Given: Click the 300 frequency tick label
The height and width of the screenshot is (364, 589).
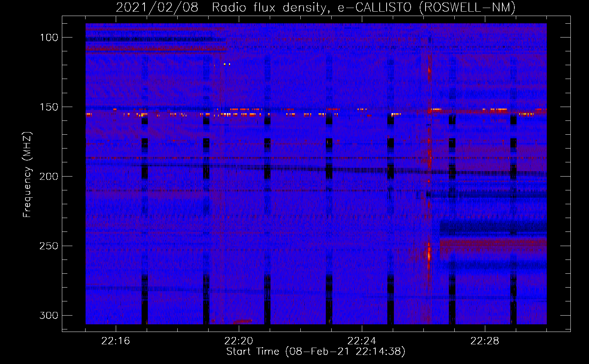Looking at the screenshot, I should click(49, 315).
